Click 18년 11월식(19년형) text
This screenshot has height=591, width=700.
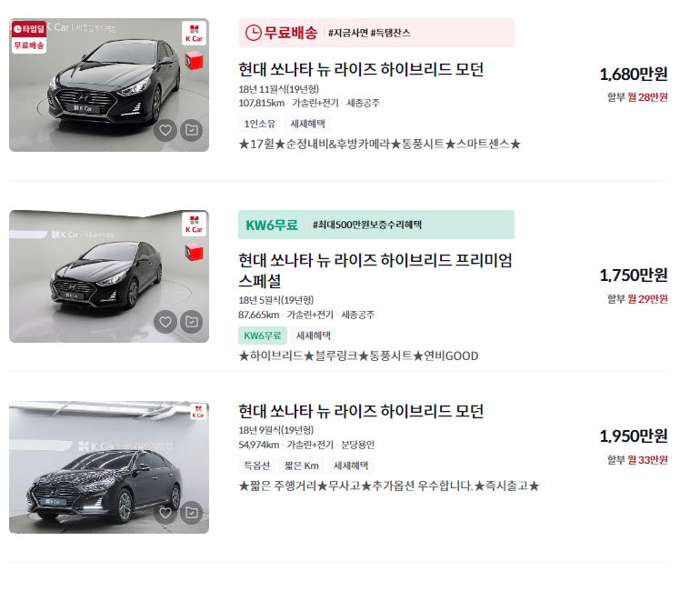(x=278, y=89)
